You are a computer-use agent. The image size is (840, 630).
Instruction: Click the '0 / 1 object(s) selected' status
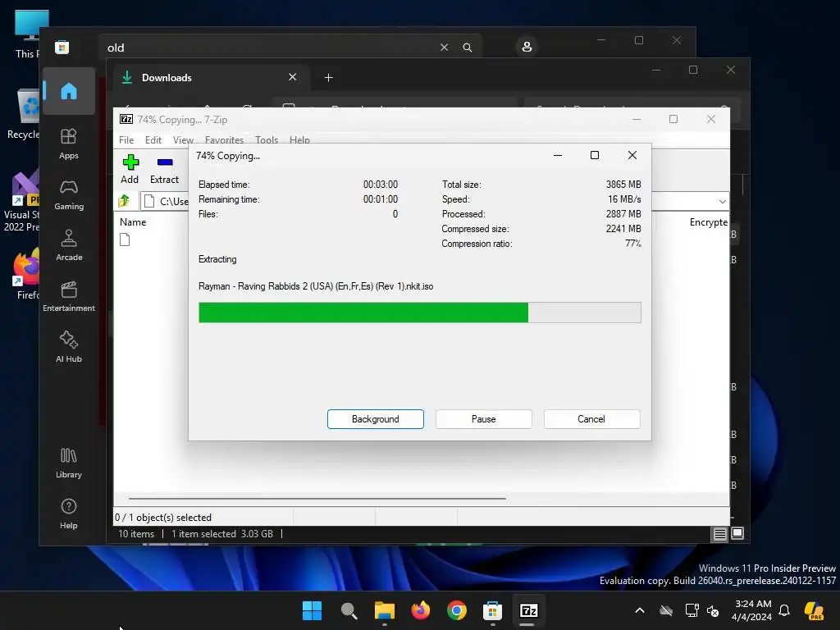[163, 518]
